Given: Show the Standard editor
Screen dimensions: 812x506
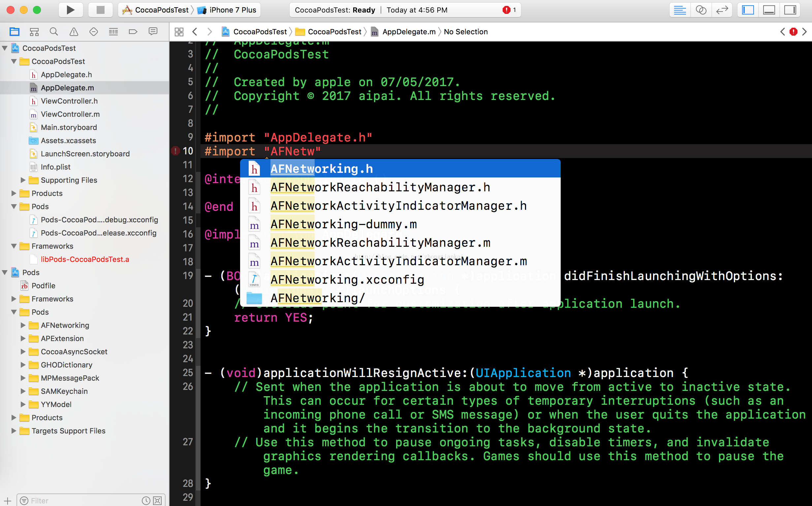Looking at the screenshot, I should click(680, 10).
